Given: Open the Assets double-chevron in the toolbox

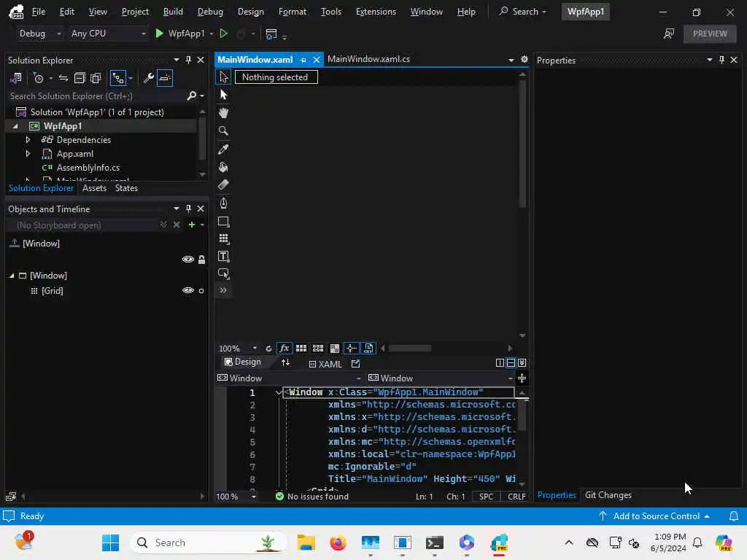Looking at the screenshot, I should pos(223,290).
